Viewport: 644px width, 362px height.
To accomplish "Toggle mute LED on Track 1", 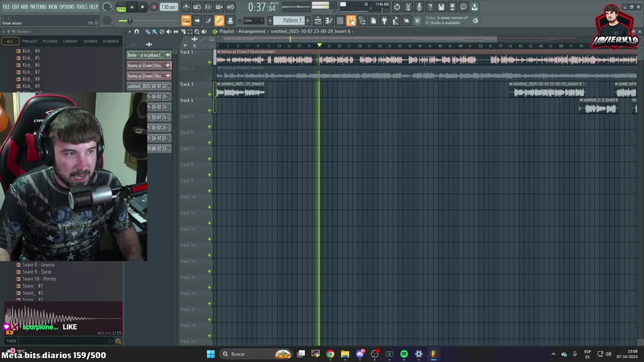I will (210, 62).
